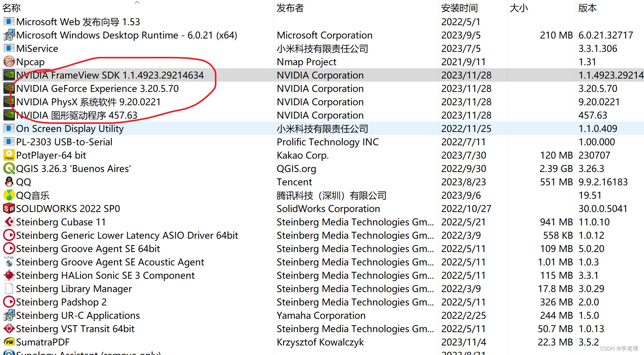Viewport: 644px width, 355px height.
Task: Select NVIDIA GeForce Experience 3.20.5.70
Action: (98, 88)
